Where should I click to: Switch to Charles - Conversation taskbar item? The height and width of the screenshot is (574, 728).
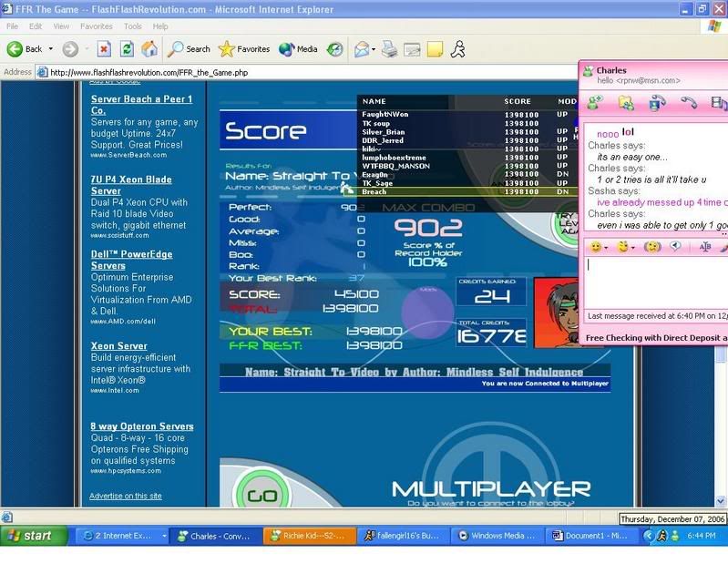[x=215, y=536]
